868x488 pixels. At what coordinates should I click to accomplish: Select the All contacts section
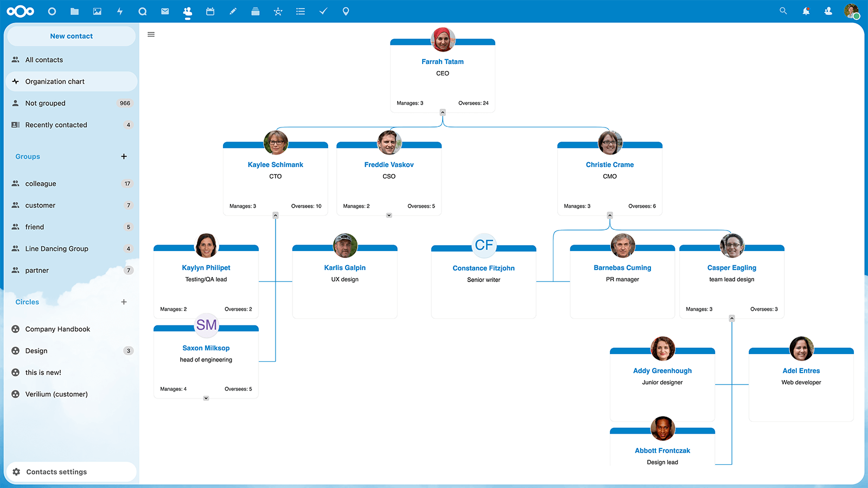click(43, 60)
